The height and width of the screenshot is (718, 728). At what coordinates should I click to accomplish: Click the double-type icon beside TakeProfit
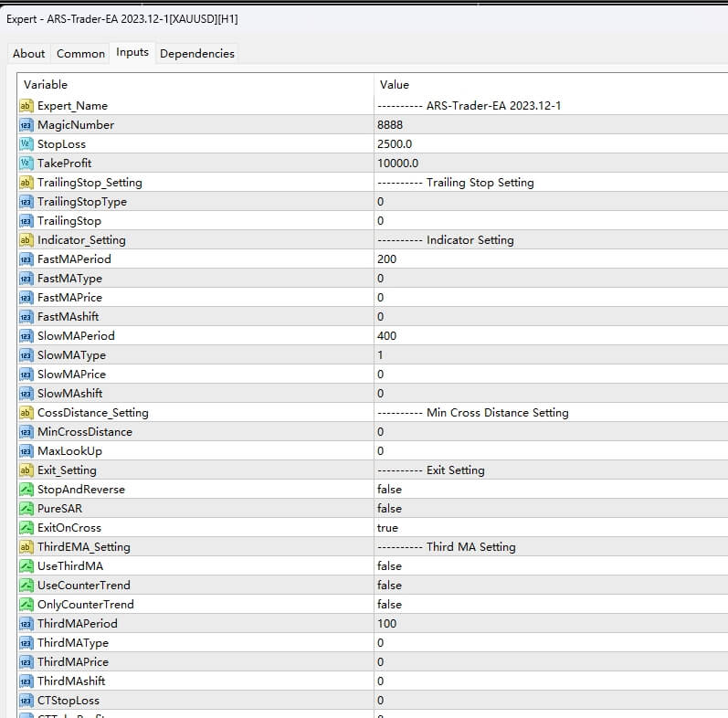click(x=26, y=164)
